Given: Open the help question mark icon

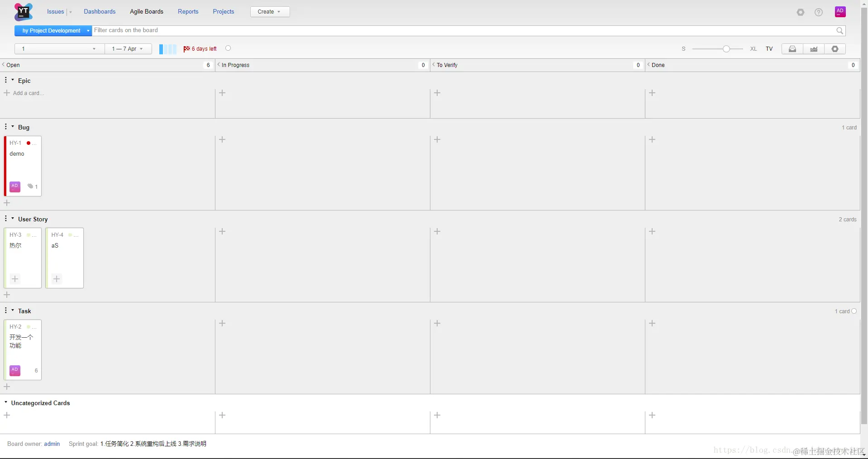Looking at the screenshot, I should point(819,12).
